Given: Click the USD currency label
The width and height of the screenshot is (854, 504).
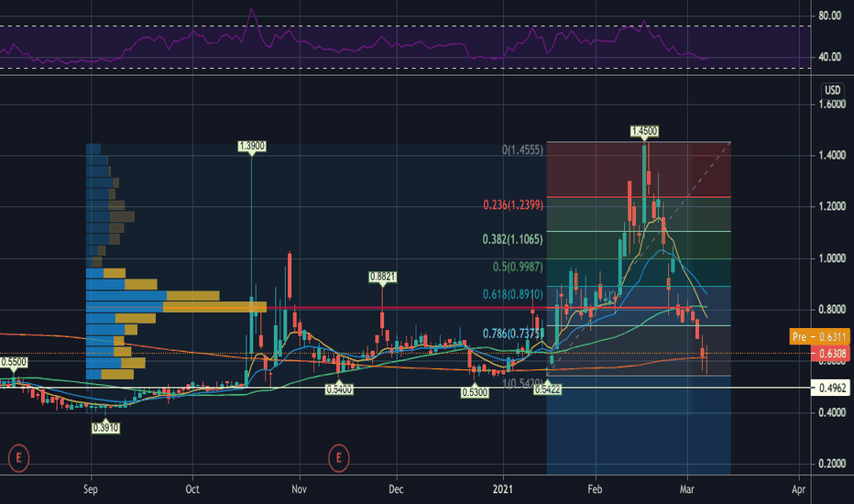Looking at the screenshot, I should (x=832, y=91).
